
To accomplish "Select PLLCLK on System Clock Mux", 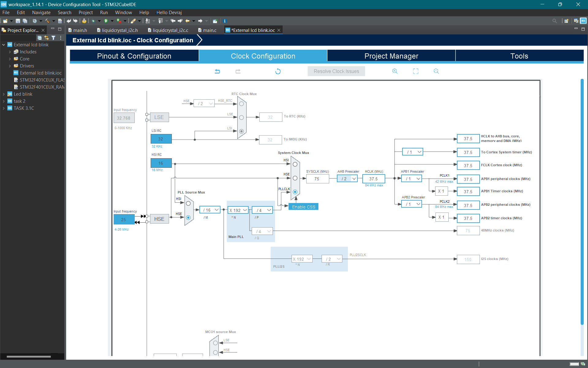I will tap(295, 192).
